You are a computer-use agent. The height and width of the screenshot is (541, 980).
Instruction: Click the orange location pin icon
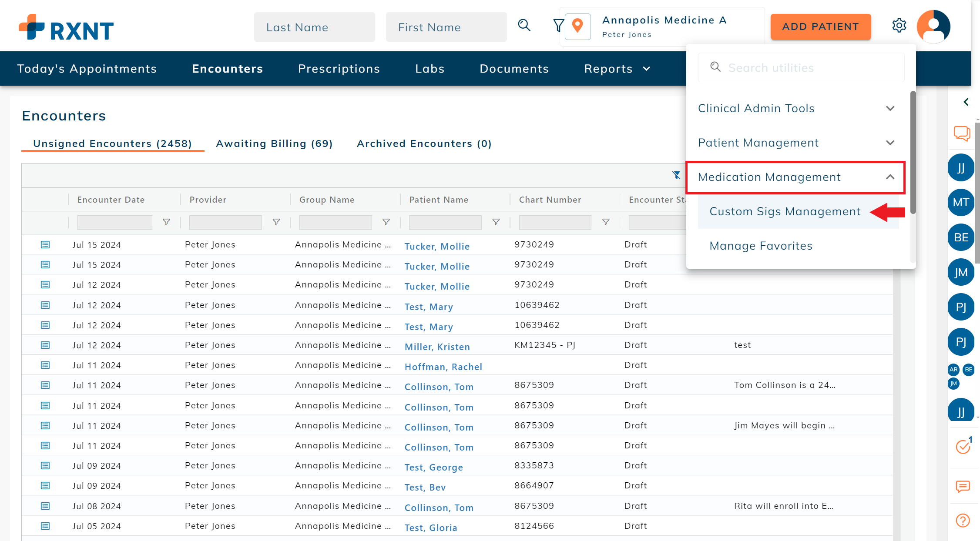point(577,26)
